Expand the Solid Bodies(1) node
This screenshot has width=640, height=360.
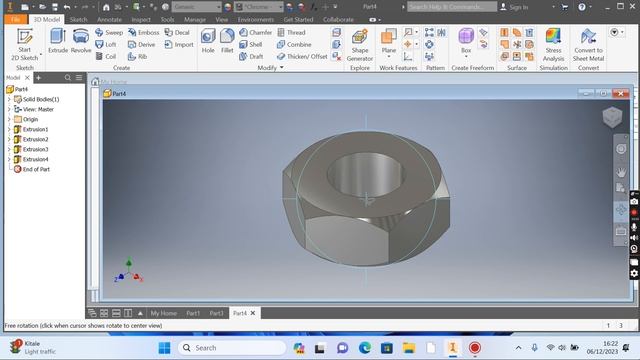click(9, 99)
